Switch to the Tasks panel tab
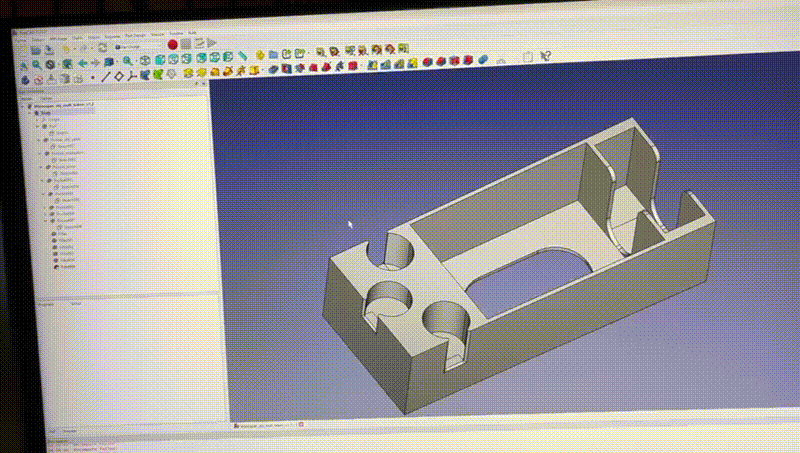The height and width of the screenshot is (453, 800). [46, 98]
